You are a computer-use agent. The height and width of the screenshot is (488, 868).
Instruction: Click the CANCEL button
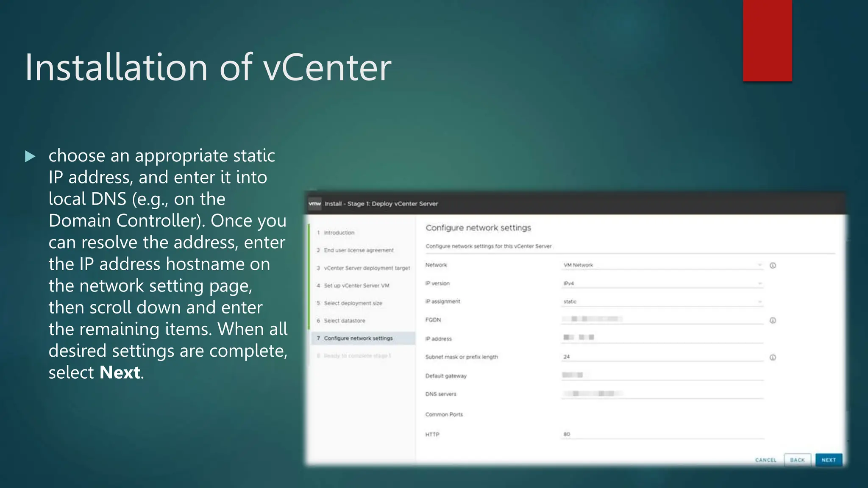click(766, 460)
